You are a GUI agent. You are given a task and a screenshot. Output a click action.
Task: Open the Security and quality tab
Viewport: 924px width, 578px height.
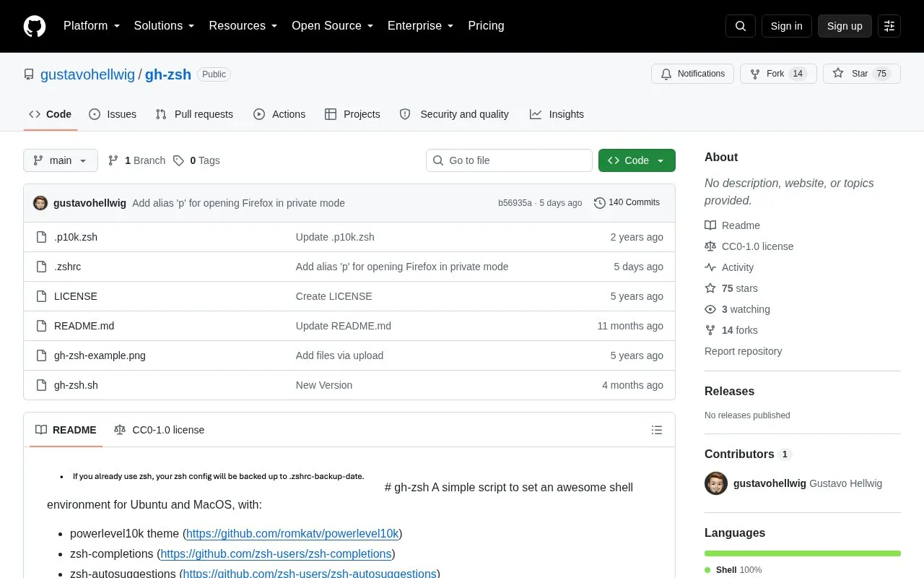pos(454,114)
